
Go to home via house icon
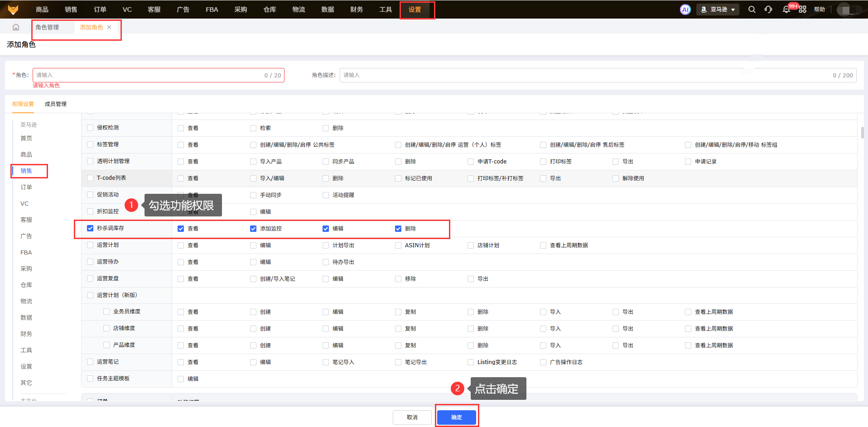pyautogui.click(x=16, y=27)
